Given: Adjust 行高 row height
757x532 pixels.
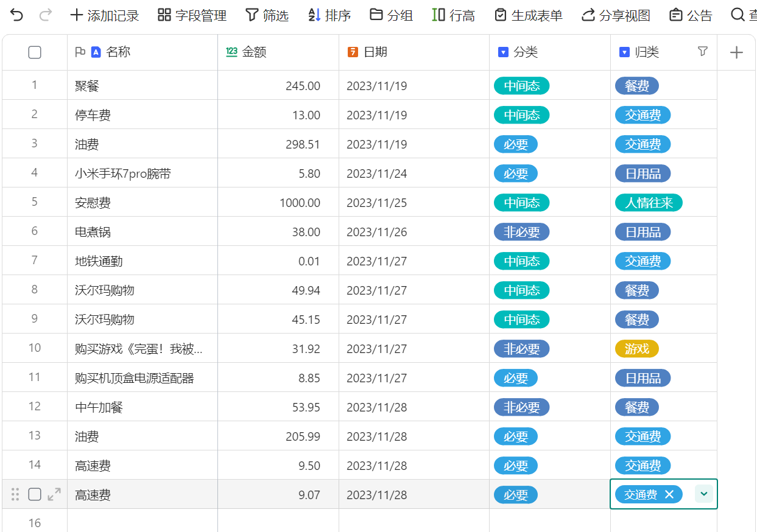Looking at the screenshot, I should click(453, 15).
